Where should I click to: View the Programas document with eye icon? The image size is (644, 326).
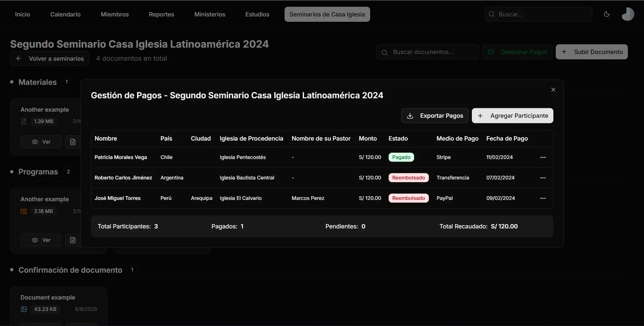(x=35, y=240)
